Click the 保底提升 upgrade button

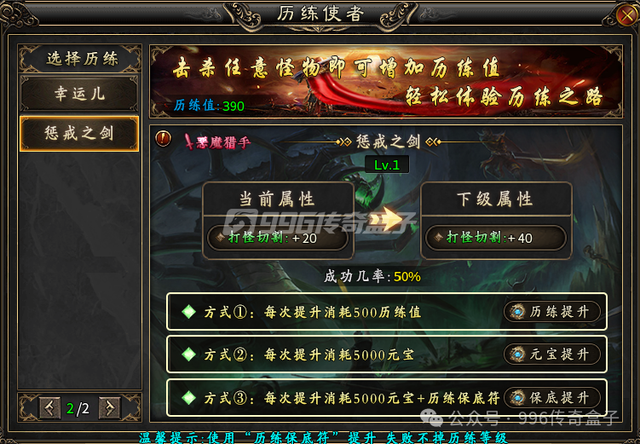[x=553, y=397]
